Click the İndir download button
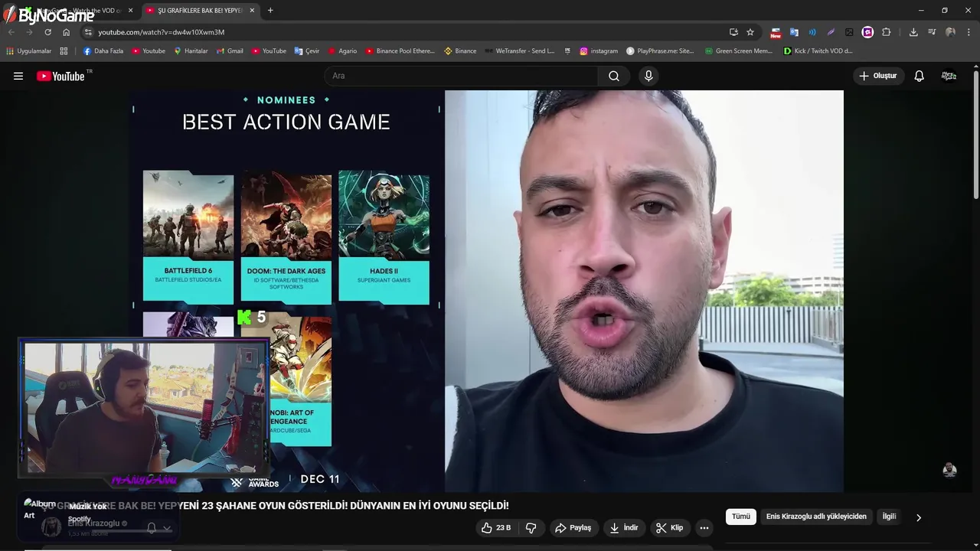 623,528
